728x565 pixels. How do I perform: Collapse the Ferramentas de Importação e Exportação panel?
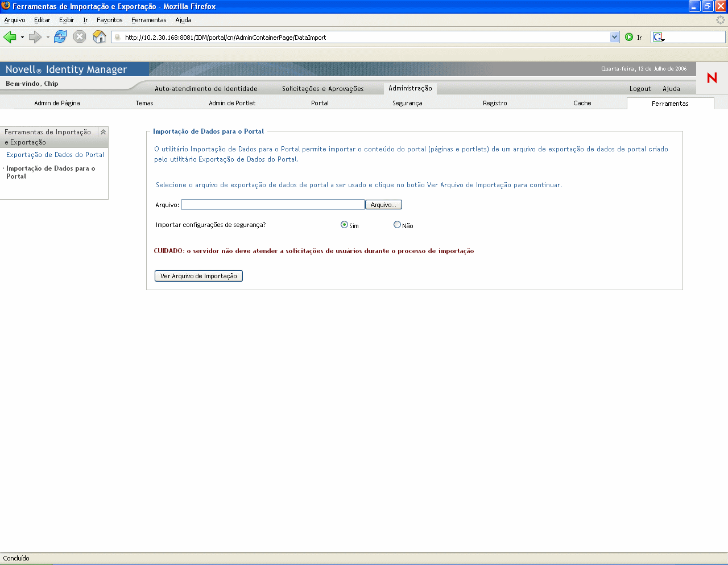[x=103, y=132]
